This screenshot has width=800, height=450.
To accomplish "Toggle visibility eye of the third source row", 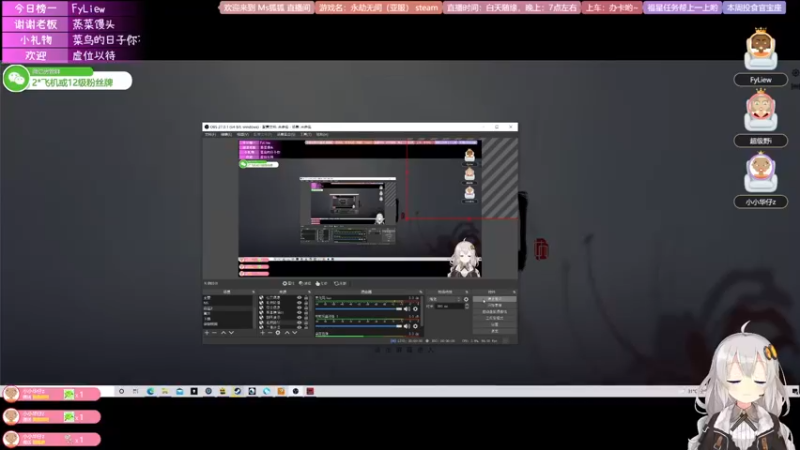I will pos(299,307).
